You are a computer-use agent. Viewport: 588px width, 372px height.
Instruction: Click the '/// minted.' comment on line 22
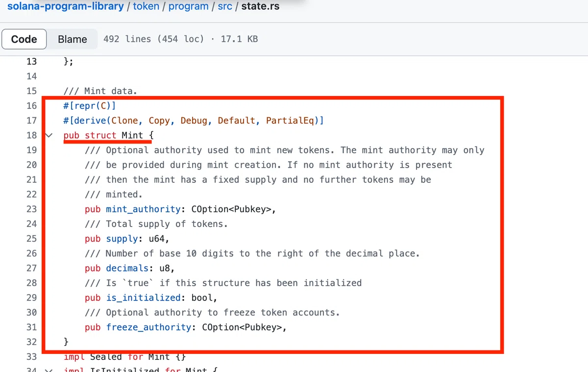point(114,194)
